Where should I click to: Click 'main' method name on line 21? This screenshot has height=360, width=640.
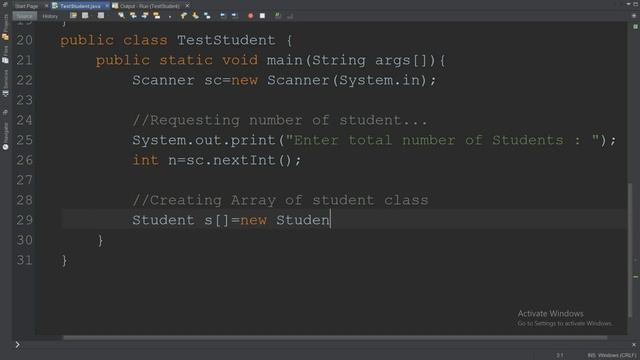pos(284,60)
